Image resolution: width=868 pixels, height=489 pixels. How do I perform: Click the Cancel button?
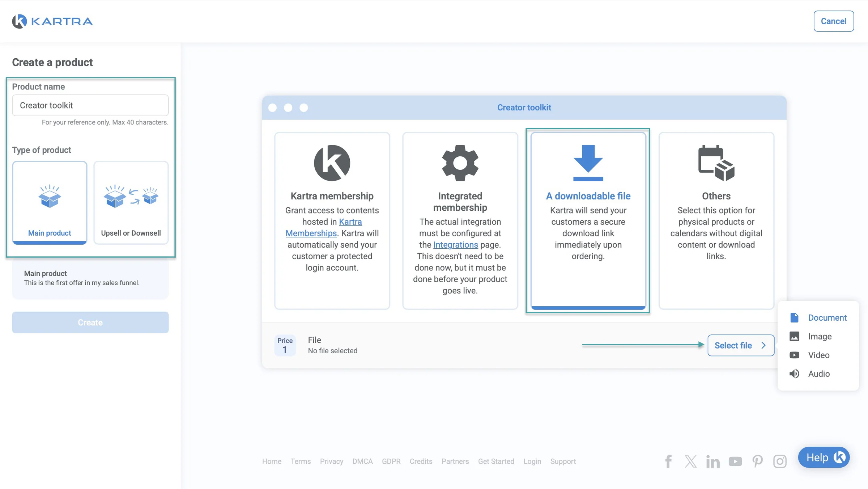(x=834, y=21)
